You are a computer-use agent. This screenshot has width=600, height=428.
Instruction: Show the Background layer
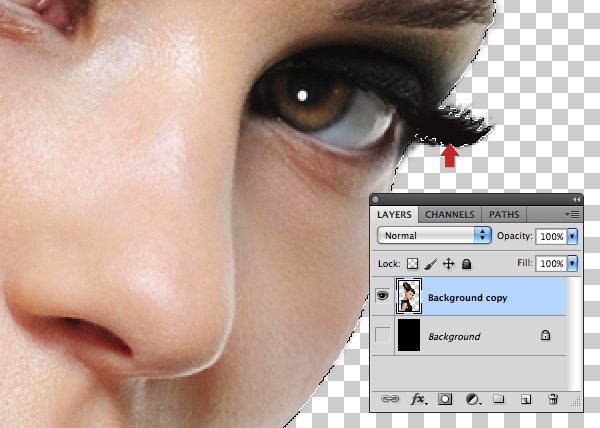pyautogui.click(x=383, y=335)
